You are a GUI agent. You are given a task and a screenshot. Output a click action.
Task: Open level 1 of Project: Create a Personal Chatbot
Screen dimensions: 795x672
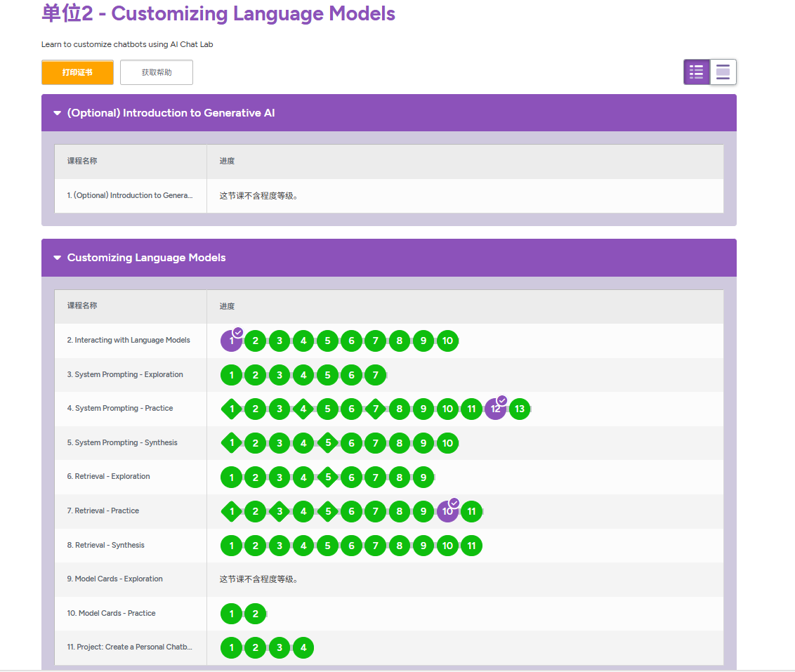pyautogui.click(x=231, y=647)
